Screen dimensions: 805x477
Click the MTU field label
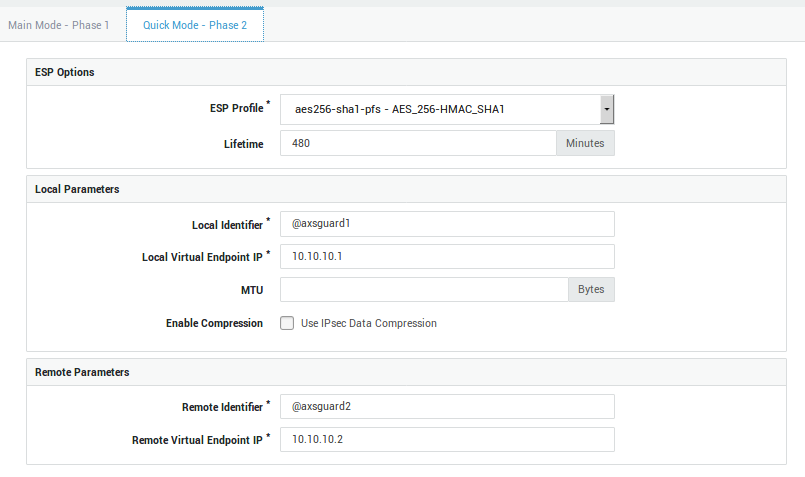point(250,290)
